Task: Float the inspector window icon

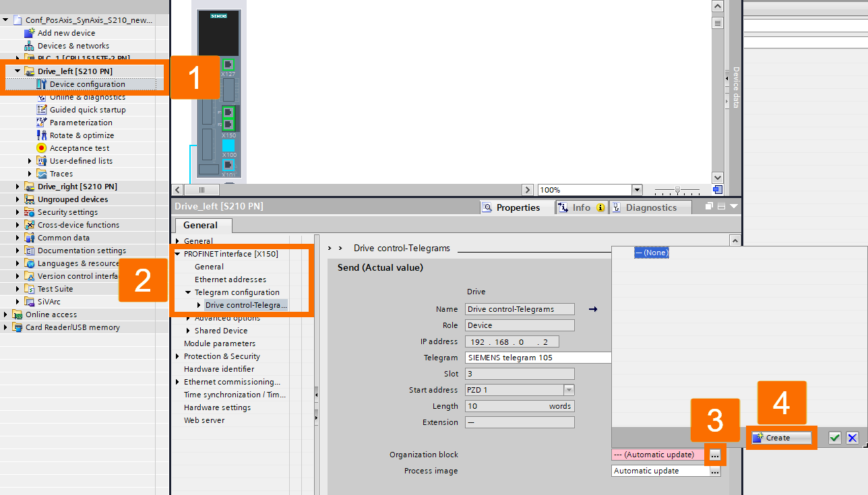Action: click(x=709, y=207)
